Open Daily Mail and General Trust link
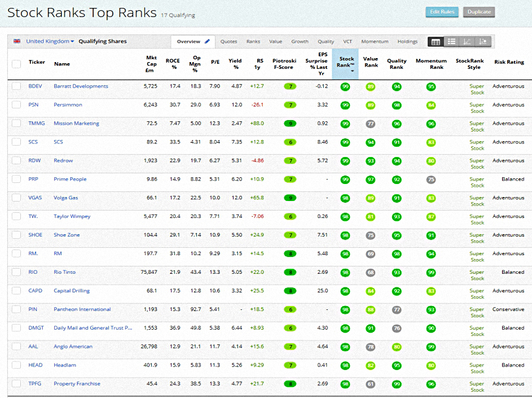 [x=93, y=327]
